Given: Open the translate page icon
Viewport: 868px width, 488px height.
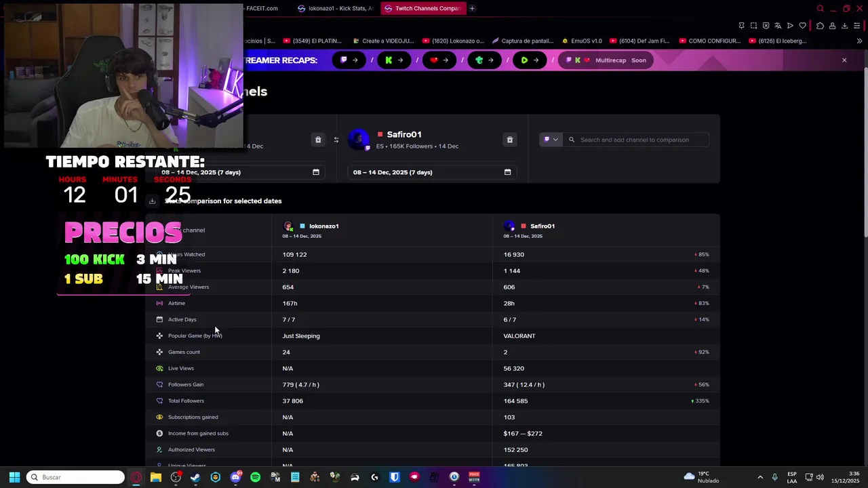Looking at the screenshot, I should (778, 26).
